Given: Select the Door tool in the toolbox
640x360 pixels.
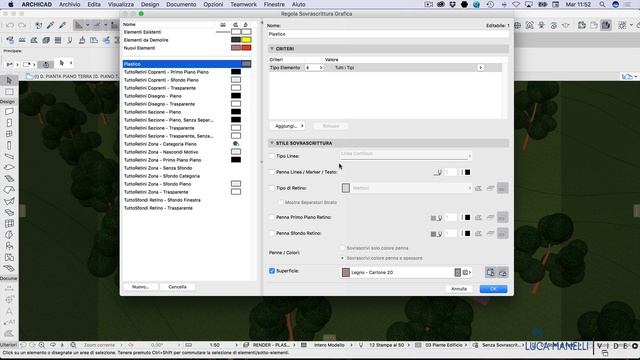Looking at the screenshot, I should tap(9, 123).
